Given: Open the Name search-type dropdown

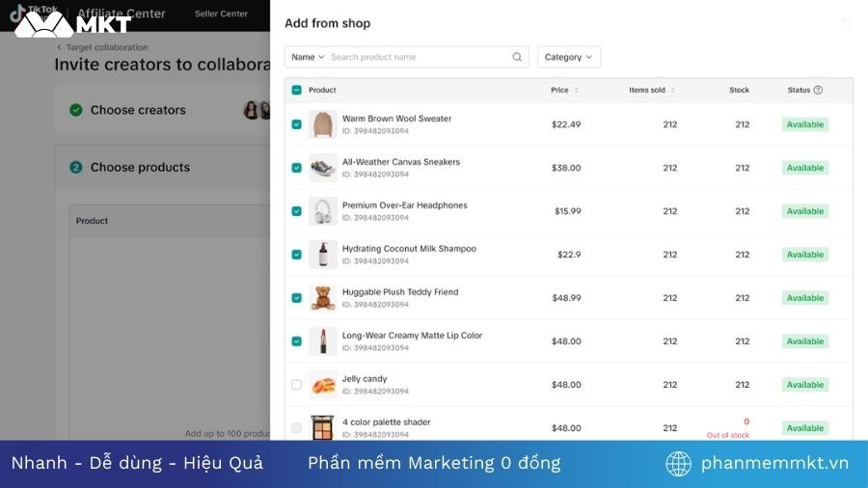Looking at the screenshot, I should point(308,57).
